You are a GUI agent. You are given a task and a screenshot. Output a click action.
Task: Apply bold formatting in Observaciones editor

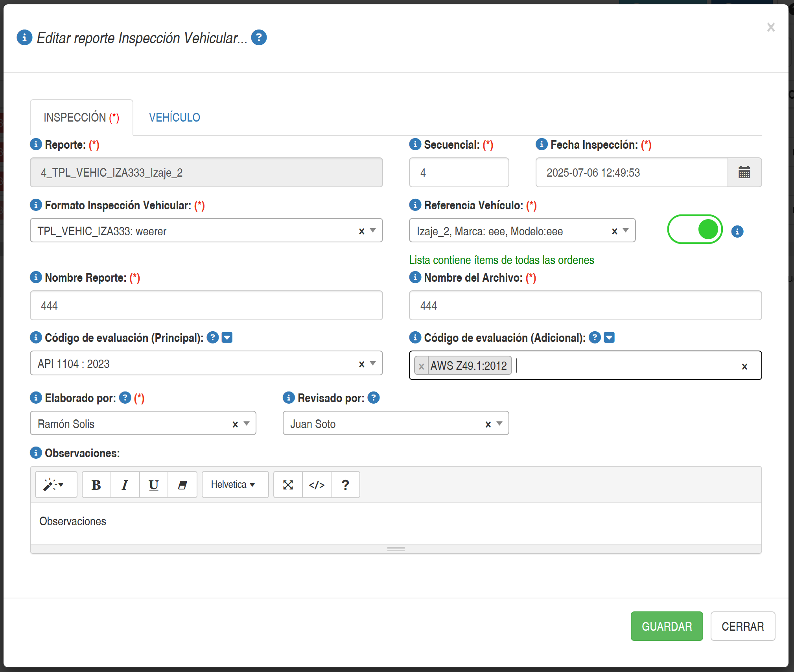pos(96,485)
